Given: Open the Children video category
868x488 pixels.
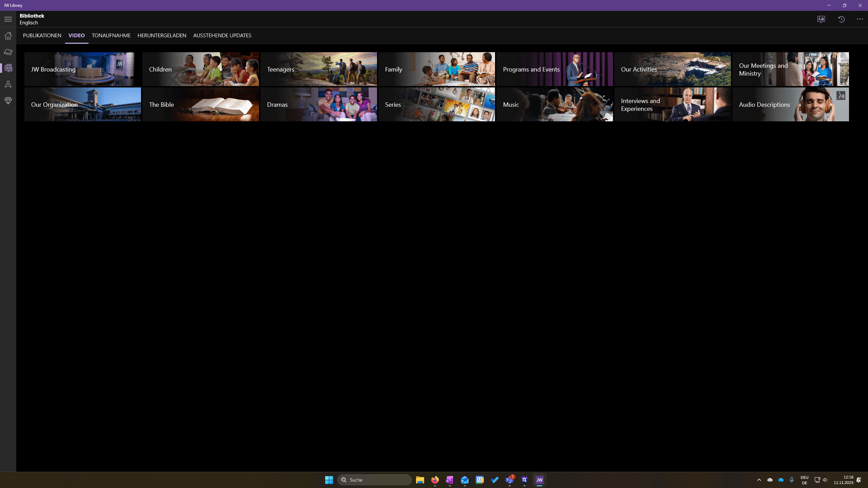Looking at the screenshot, I should coord(201,69).
